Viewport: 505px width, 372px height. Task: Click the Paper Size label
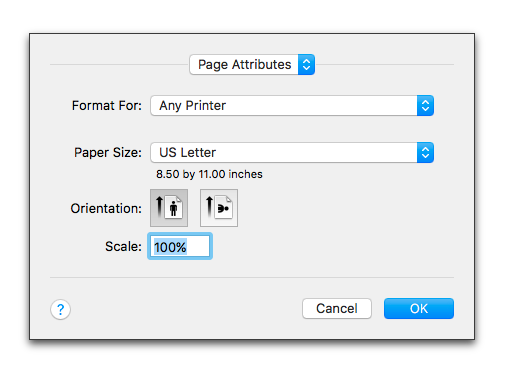[108, 153]
